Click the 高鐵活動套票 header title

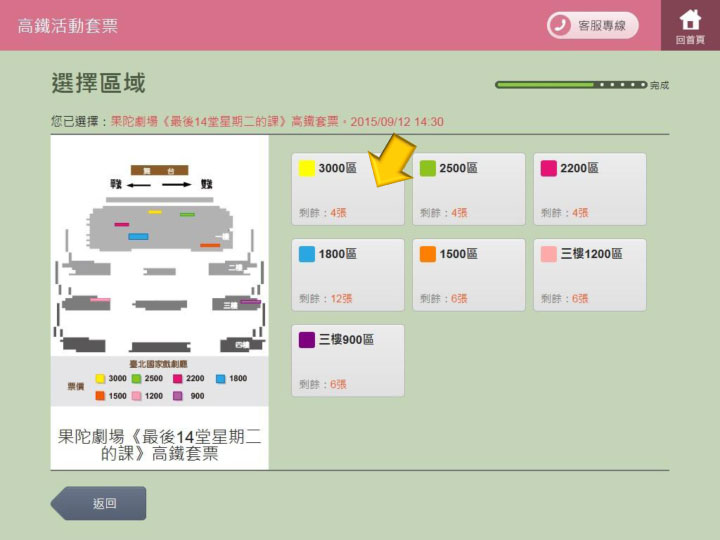coord(67,26)
